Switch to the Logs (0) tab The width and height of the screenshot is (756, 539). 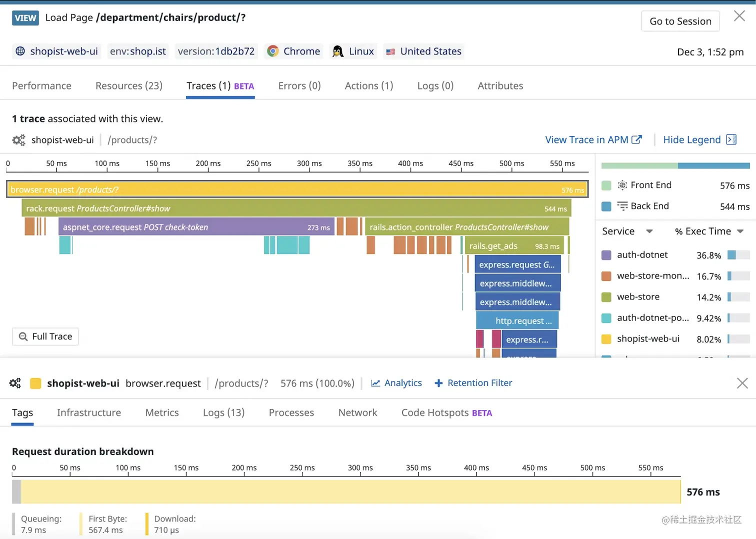pos(435,85)
